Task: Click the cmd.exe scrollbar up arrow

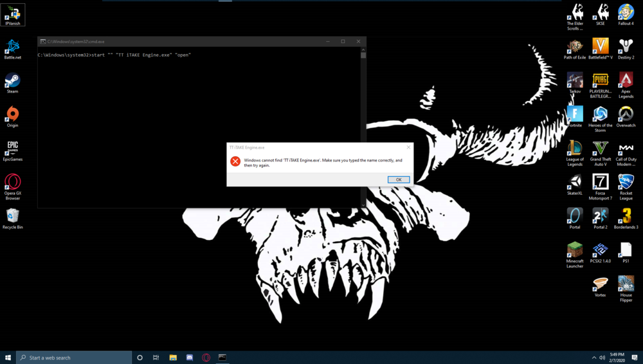Action: click(x=363, y=50)
